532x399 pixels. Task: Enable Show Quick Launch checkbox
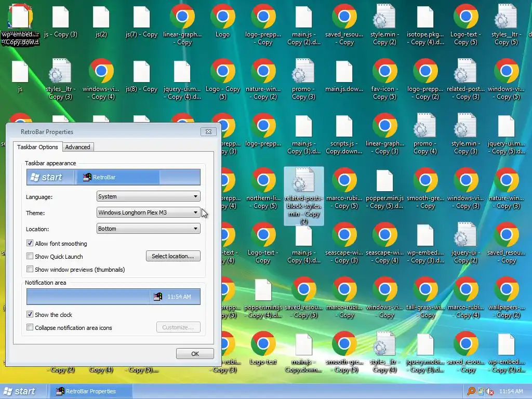point(30,256)
